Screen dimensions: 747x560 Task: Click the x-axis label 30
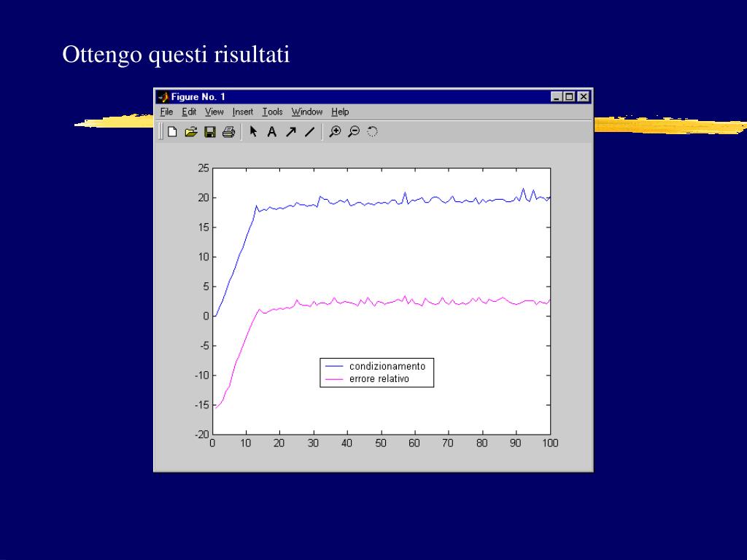[x=313, y=443]
